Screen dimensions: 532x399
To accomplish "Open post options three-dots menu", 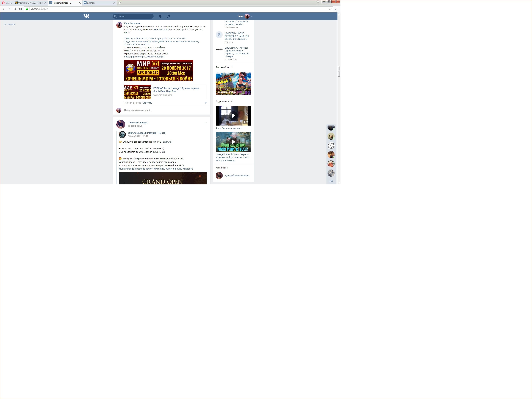I will point(205,123).
